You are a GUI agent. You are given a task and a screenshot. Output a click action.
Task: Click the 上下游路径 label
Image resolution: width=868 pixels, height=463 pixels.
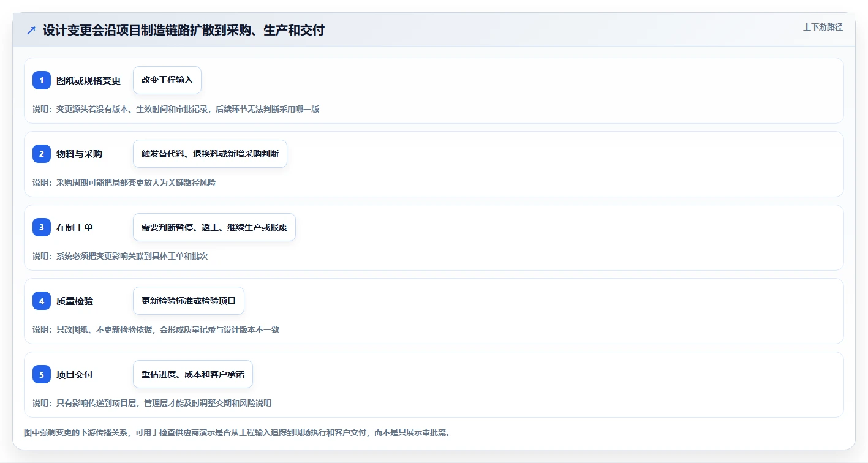point(823,27)
